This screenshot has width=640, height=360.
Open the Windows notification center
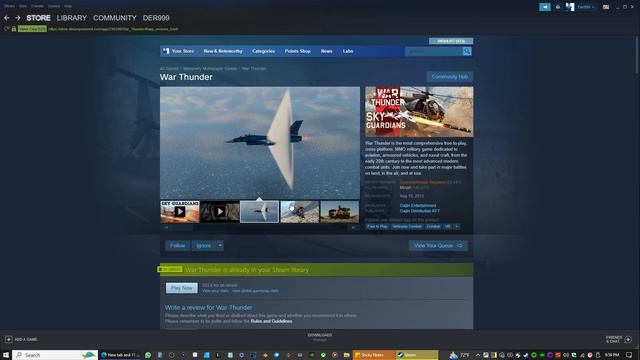(629, 355)
